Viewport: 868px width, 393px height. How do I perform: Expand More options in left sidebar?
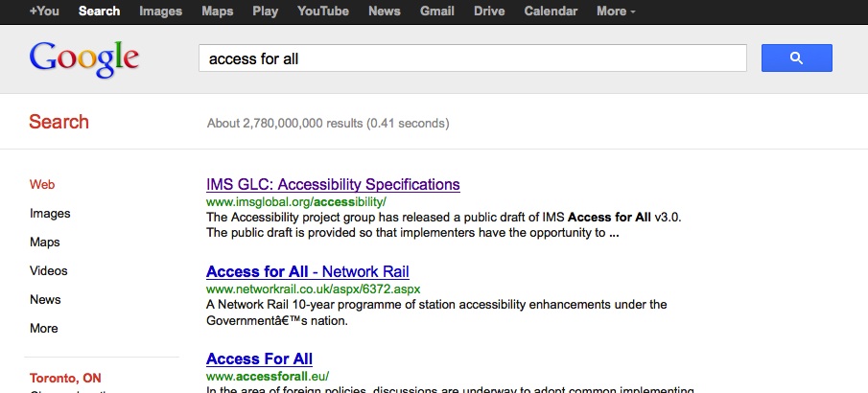44,328
